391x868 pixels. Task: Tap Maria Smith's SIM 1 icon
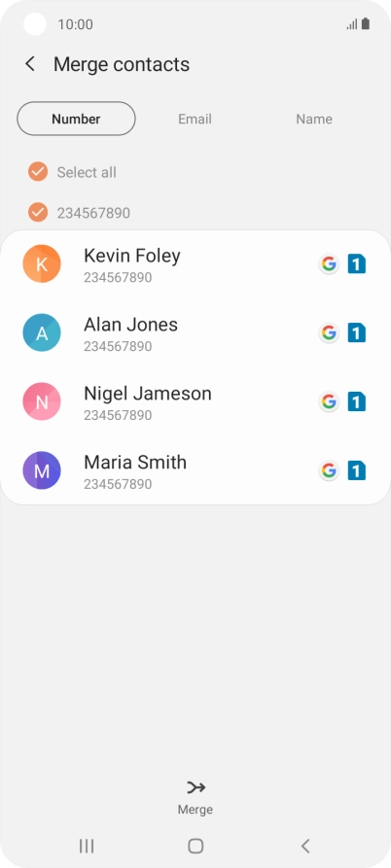click(x=357, y=470)
